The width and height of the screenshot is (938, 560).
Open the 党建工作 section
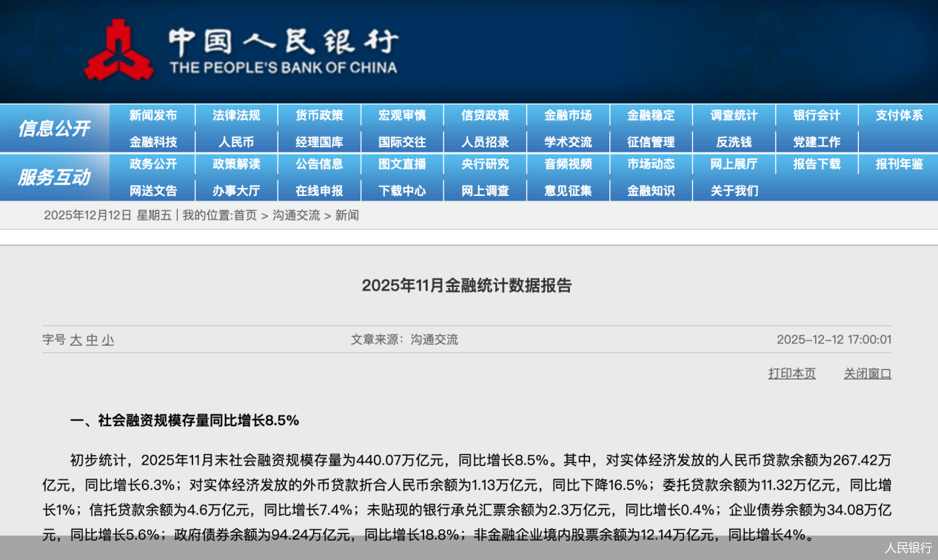click(817, 141)
